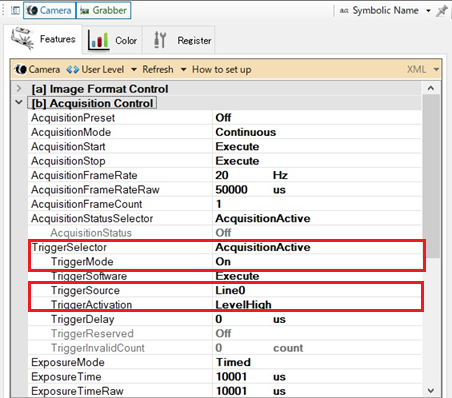Click the TriggerMode value On

(x=223, y=261)
